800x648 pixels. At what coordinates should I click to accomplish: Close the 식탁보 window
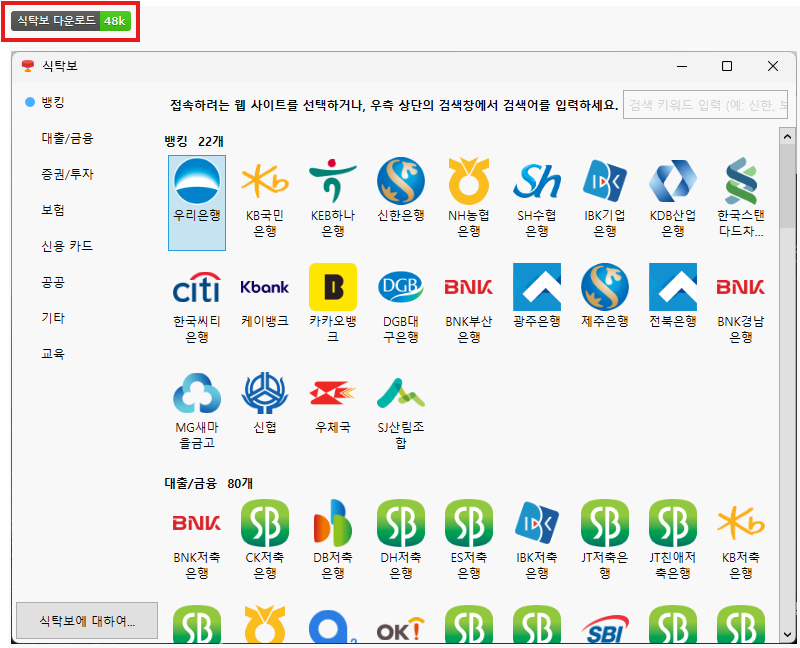(772, 66)
